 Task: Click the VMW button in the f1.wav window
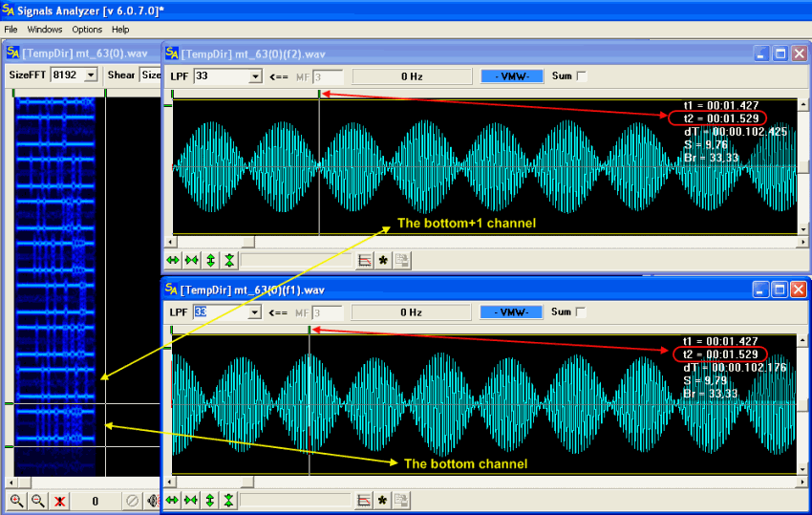click(x=511, y=311)
